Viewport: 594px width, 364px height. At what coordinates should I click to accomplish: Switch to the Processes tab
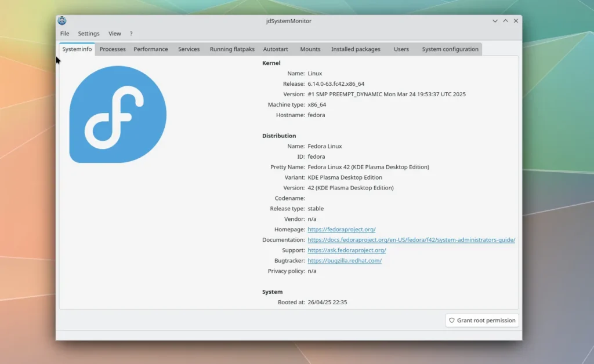pyautogui.click(x=113, y=49)
